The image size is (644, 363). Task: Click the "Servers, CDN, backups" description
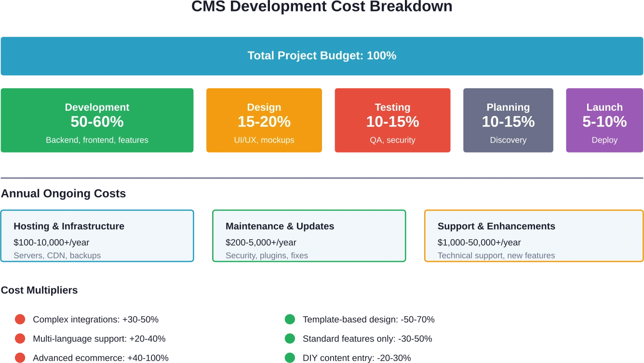click(x=57, y=256)
